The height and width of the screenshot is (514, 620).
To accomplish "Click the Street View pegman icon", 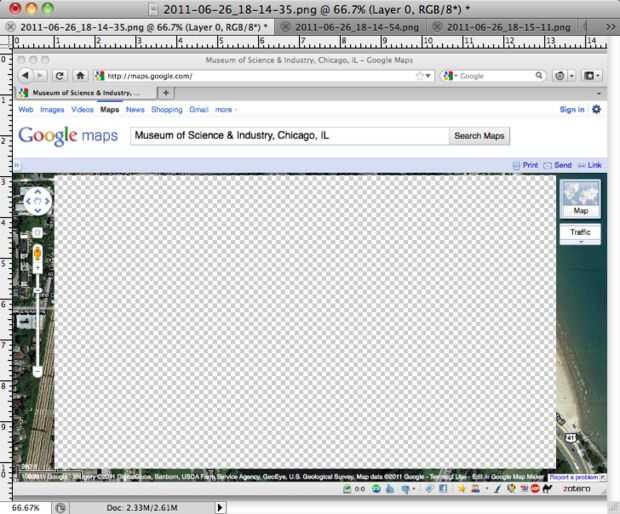I will tap(38, 253).
